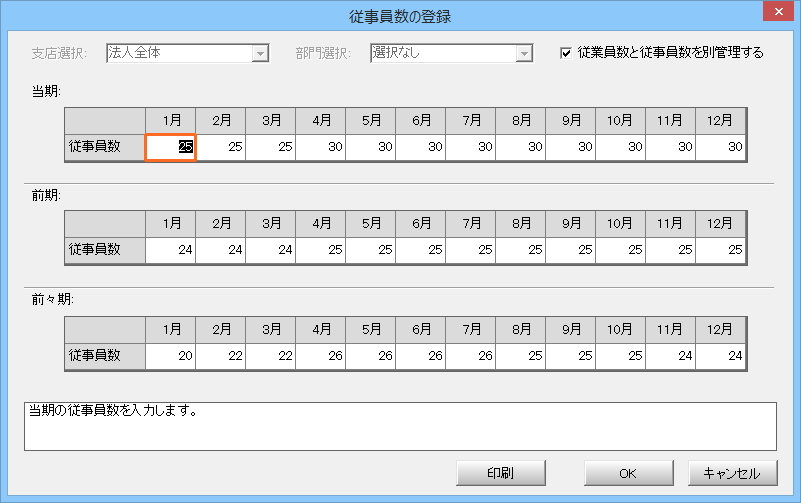The height and width of the screenshot is (503, 801).
Task: Select 当期 3月 従事員数 cell
Action: pos(270,147)
